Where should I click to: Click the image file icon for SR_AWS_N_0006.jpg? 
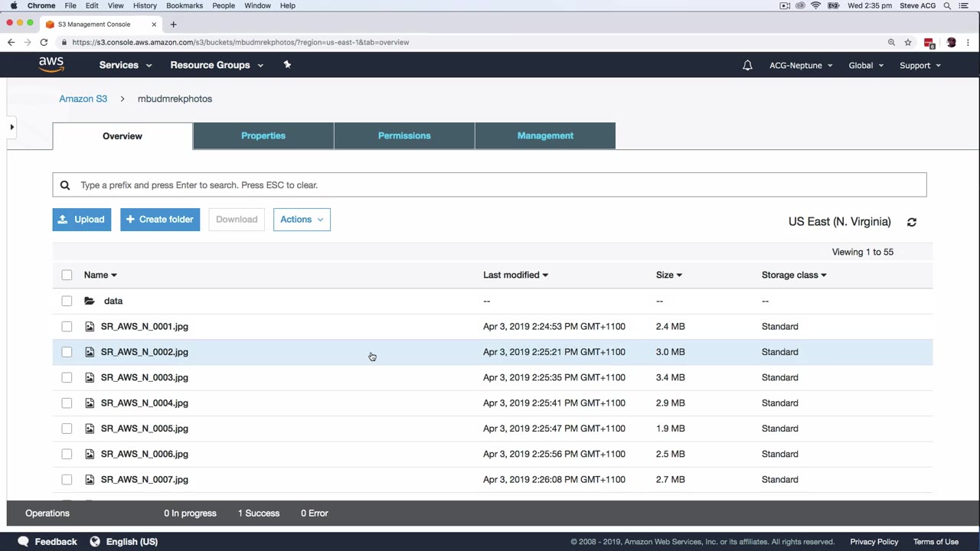pos(90,454)
